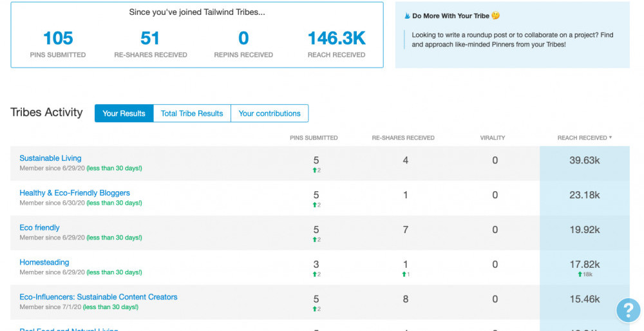
Task: Click Do More With Your Tribe heading
Action: (x=451, y=16)
